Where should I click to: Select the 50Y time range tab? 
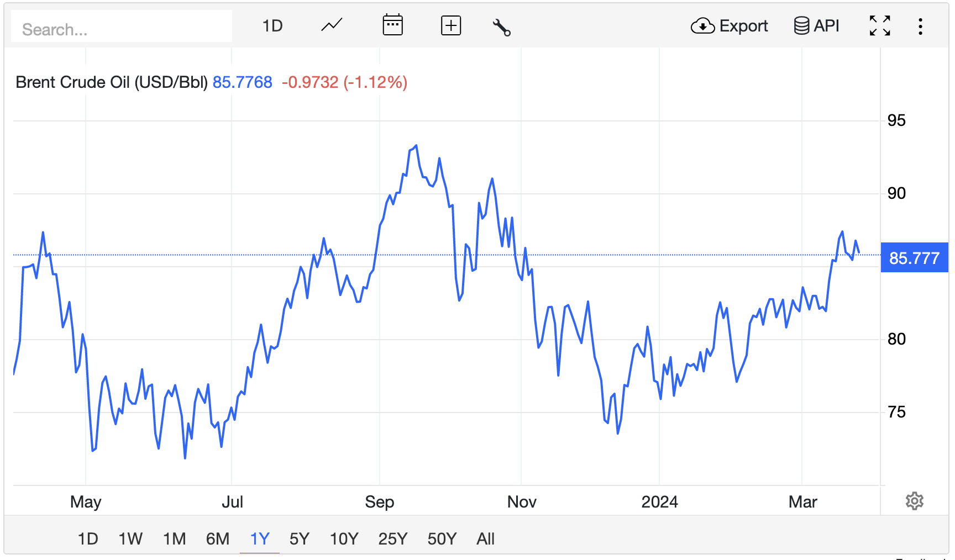(442, 538)
